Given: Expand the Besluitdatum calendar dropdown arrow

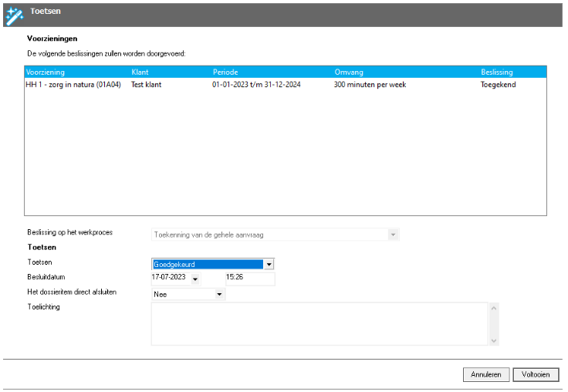Looking at the screenshot, I should (195, 279).
